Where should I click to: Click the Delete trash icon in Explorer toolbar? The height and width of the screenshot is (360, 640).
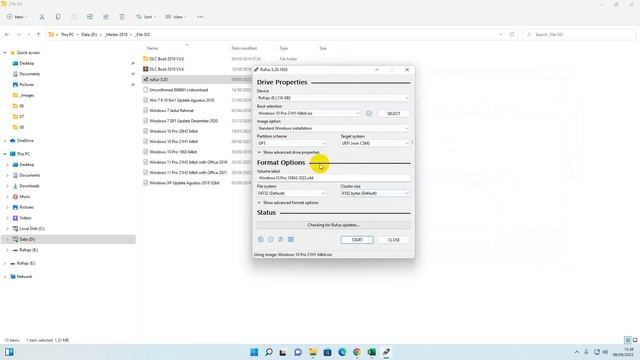coord(122,17)
